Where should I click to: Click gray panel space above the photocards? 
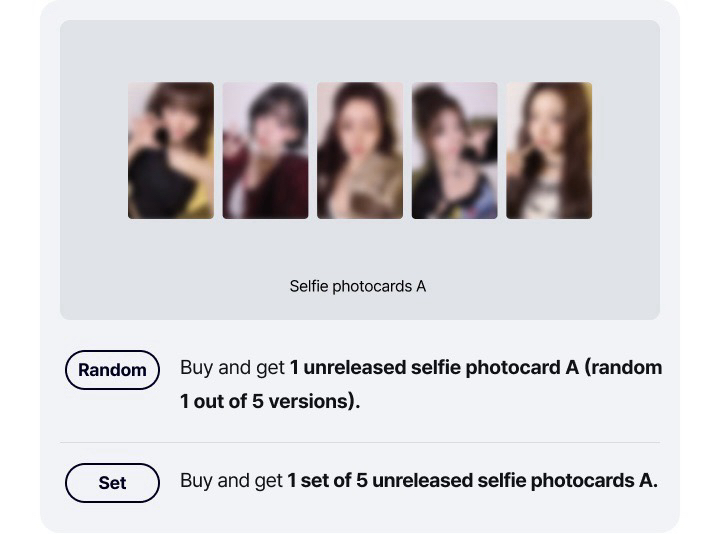pos(360,50)
